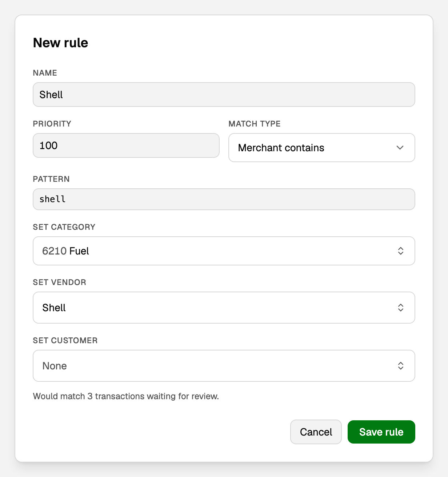Screen dimensions: 448x477
Task: Edit the Pattern field with shell
Action: (224, 199)
